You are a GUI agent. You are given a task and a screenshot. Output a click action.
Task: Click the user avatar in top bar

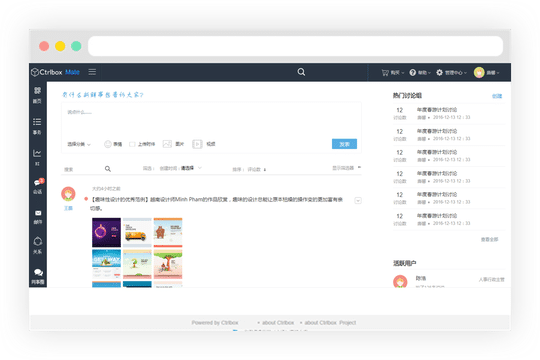(x=479, y=72)
